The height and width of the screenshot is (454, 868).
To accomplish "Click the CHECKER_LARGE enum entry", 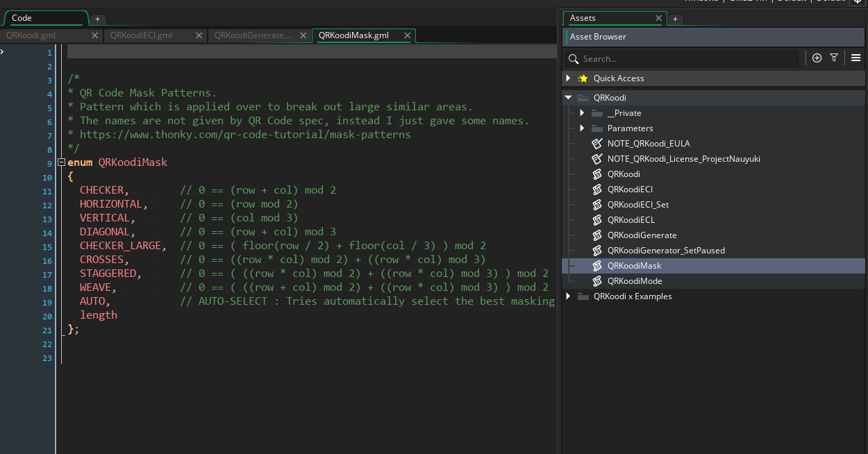I will click(120, 246).
